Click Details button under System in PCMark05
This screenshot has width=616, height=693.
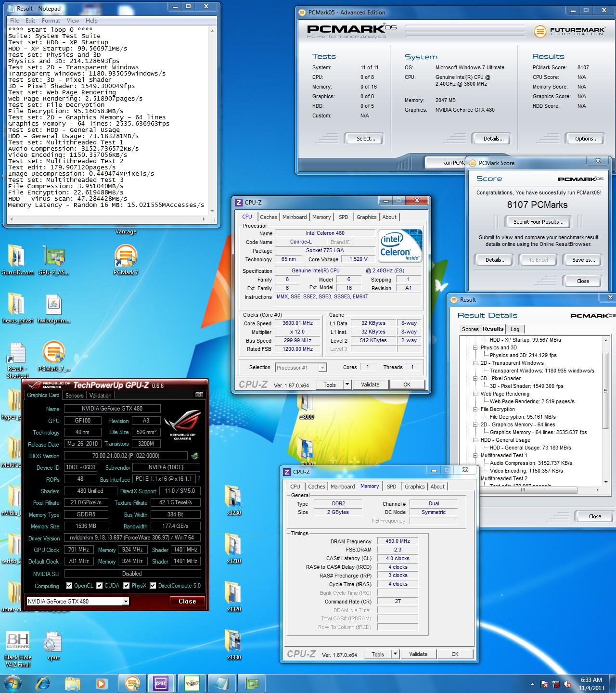tap(493, 139)
